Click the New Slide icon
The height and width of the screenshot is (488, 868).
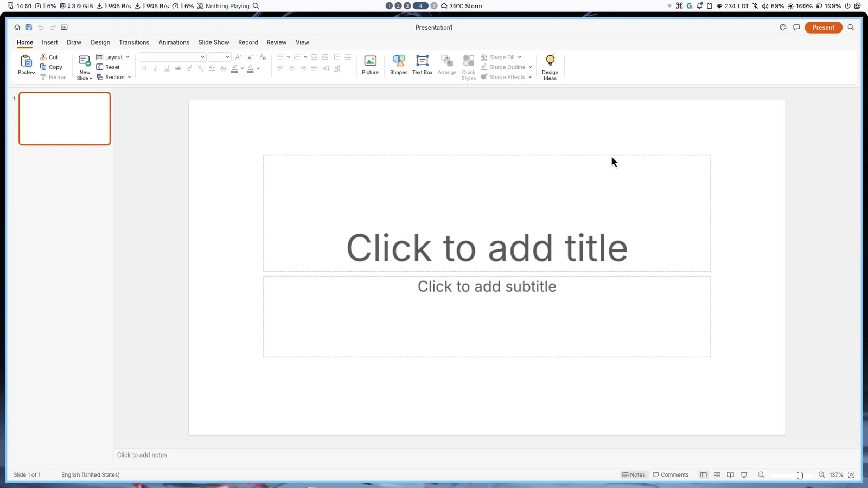[x=84, y=61]
